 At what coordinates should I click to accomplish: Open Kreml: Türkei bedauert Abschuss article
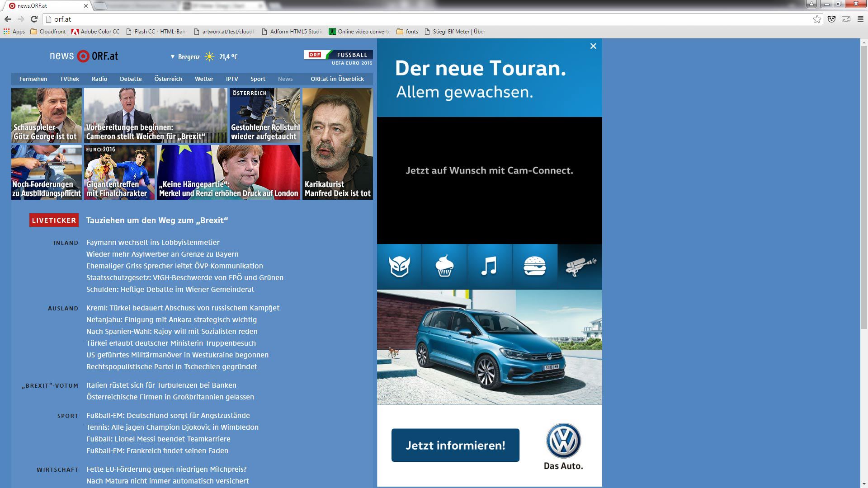pos(183,308)
